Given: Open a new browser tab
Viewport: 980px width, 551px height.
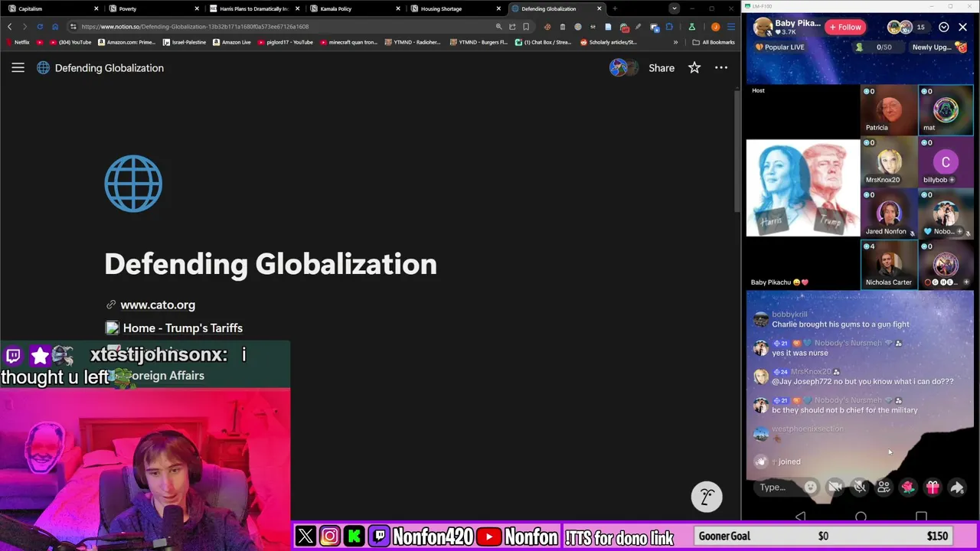Looking at the screenshot, I should click(615, 8).
